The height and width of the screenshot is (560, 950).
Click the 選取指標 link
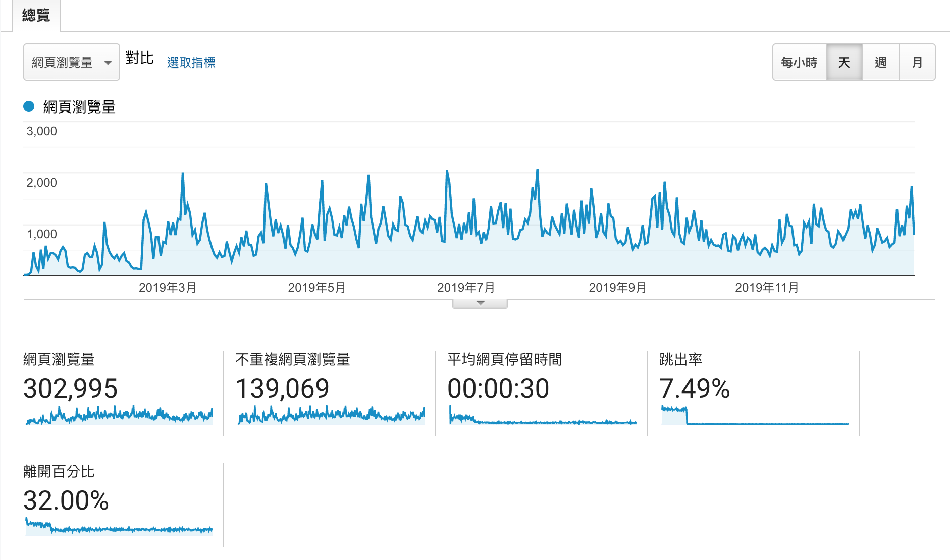pyautogui.click(x=191, y=63)
